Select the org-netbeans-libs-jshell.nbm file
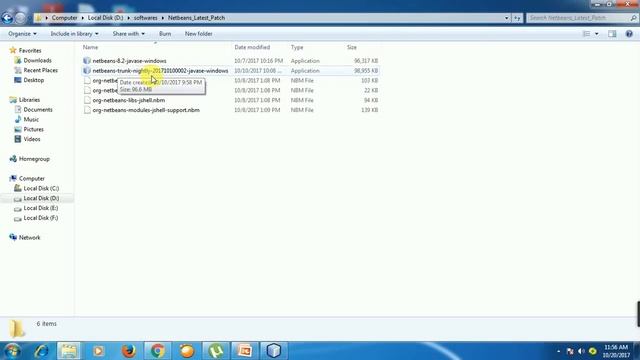 [129, 100]
